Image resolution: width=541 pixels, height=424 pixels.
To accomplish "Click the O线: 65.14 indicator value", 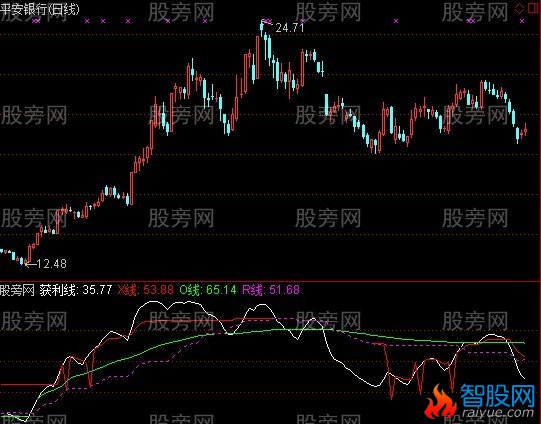I will pos(208,289).
